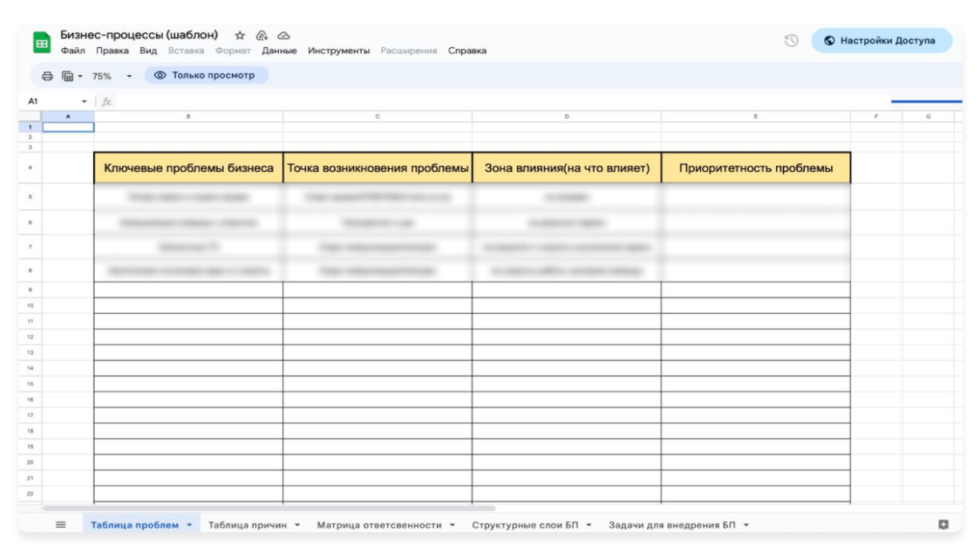Open the Правка menu
The width and height of the screenshot is (980, 553).
point(112,51)
